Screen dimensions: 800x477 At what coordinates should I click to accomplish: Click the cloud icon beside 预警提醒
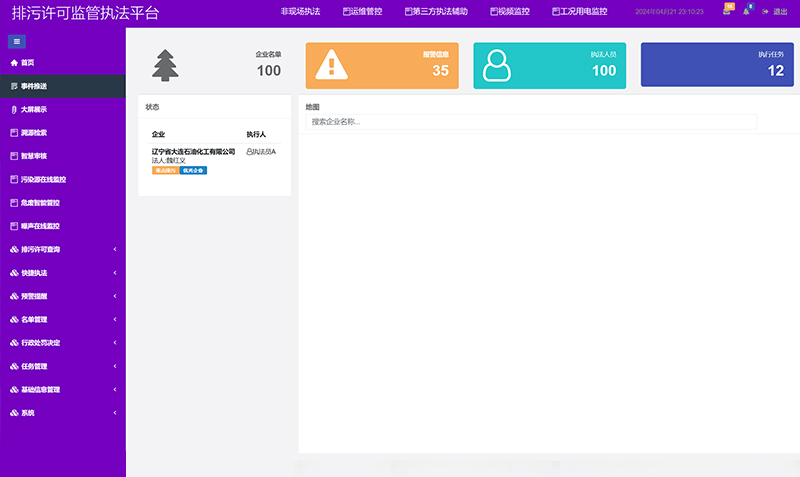coord(14,296)
